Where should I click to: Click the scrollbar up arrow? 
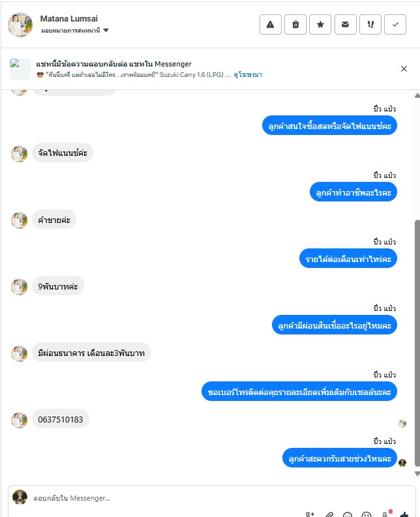[417, 96]
